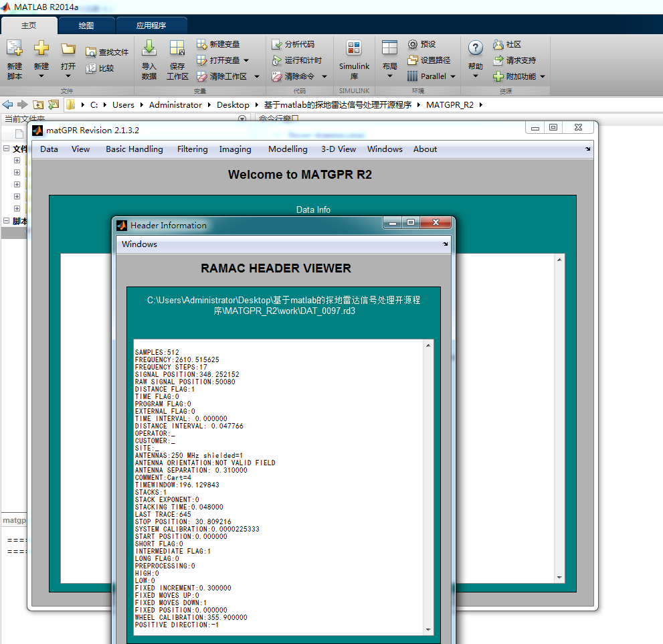The width and height of the screenshot is (663, 644).
Task: Click the New Variable (新建变量) icon
Action: click(x=201, y=44)
